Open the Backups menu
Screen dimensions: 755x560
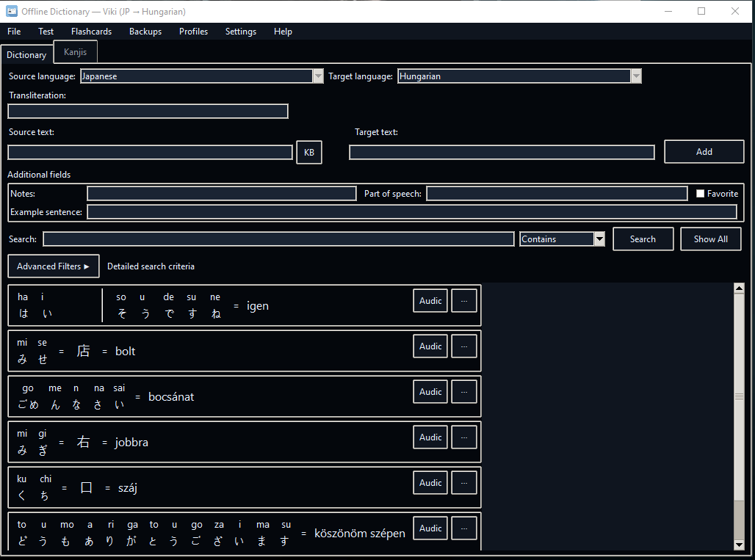click(x=145, y=32)
